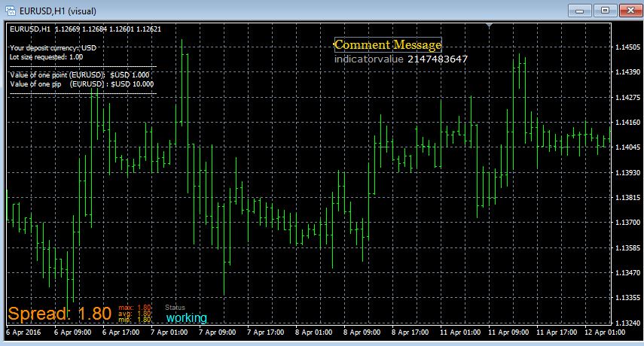The width and height of the screenshot is (644, 346).
Task: Click '6 Apr 17:00' on the time axis
Action: 121,332
